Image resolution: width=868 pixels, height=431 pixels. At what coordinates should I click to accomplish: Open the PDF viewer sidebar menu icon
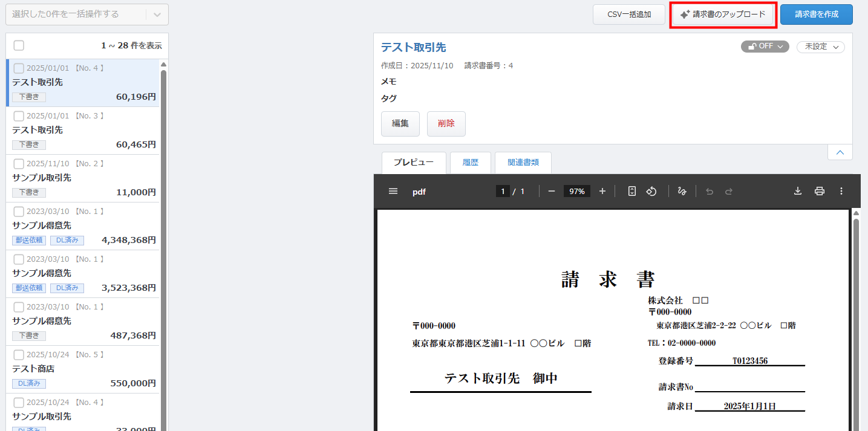click(x=393, y=191)
